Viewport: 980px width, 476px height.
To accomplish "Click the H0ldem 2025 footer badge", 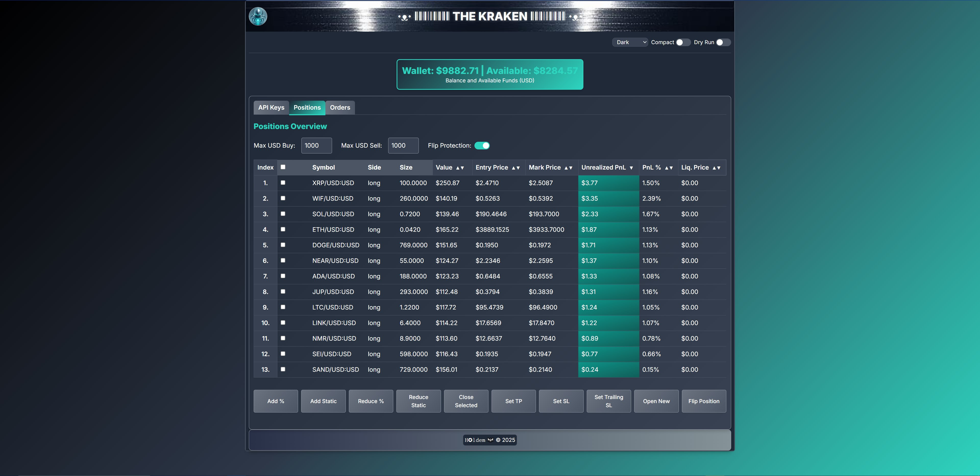I will click(490, 440).
